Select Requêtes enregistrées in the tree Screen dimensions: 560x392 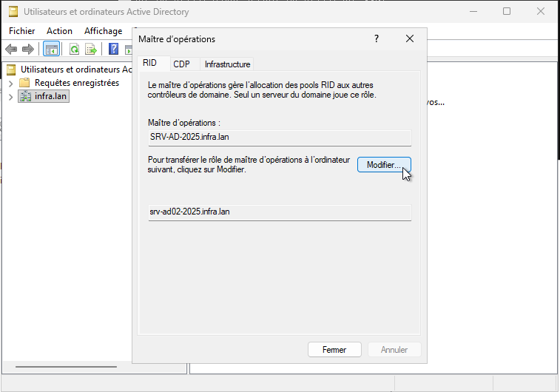tap(76, 83)
